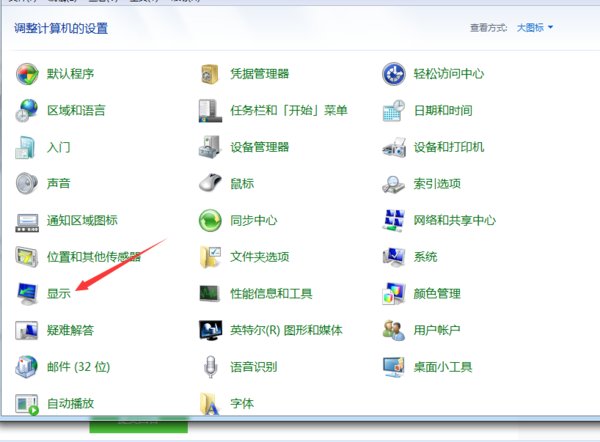Open the 桌面小工具 link
The width and height of the screenshot is (600, 442).
pyautogui.click(x=443, y=367)
